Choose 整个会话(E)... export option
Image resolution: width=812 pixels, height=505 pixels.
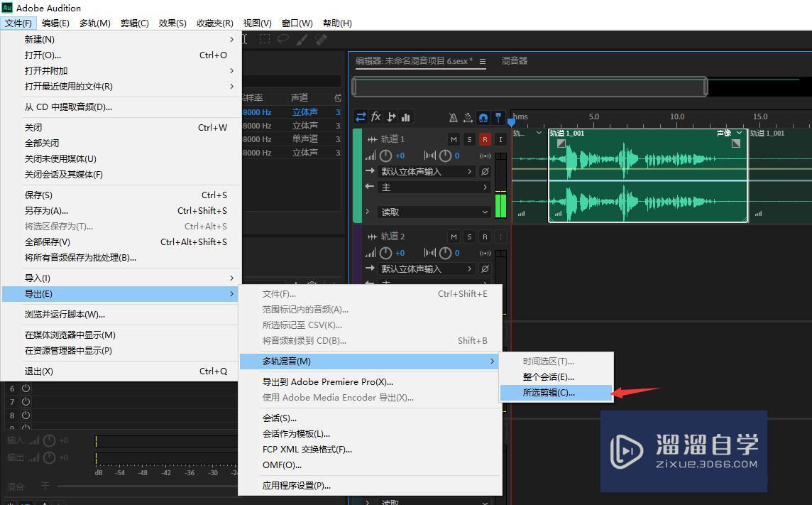click(556, 377)
